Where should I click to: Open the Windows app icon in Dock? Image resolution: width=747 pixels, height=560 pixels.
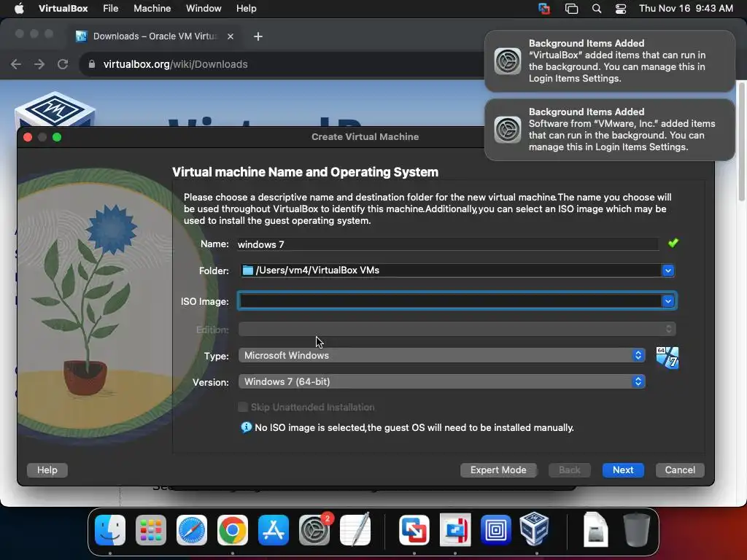point(455,530)
